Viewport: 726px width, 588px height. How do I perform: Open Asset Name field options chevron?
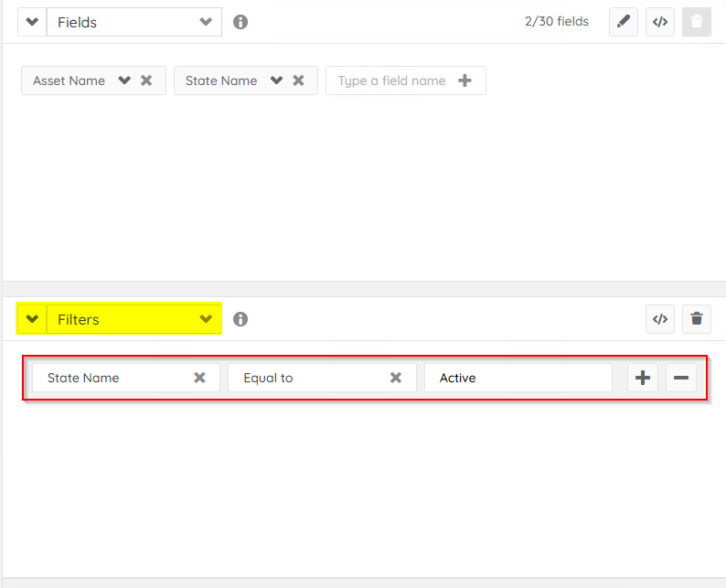coord(124,80)
